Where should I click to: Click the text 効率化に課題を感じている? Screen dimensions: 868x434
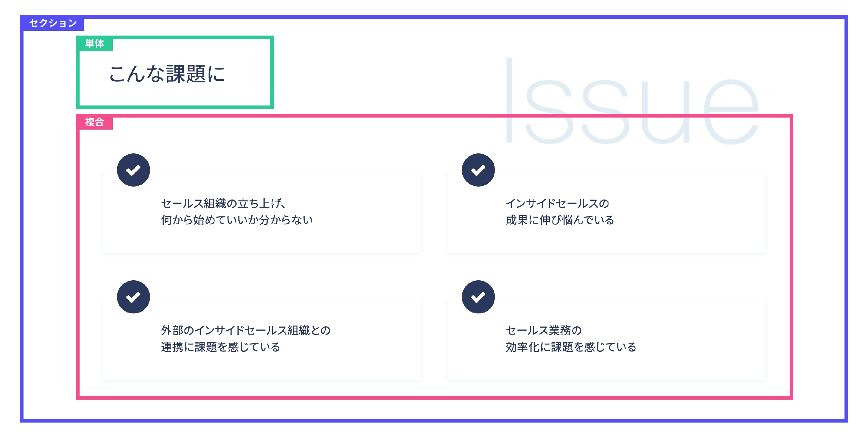571,347
